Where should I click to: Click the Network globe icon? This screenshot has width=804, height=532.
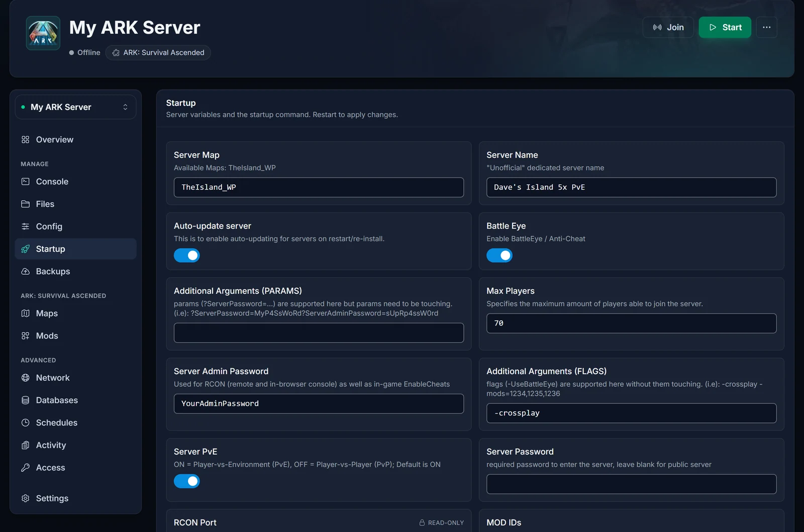pos(26,378)
